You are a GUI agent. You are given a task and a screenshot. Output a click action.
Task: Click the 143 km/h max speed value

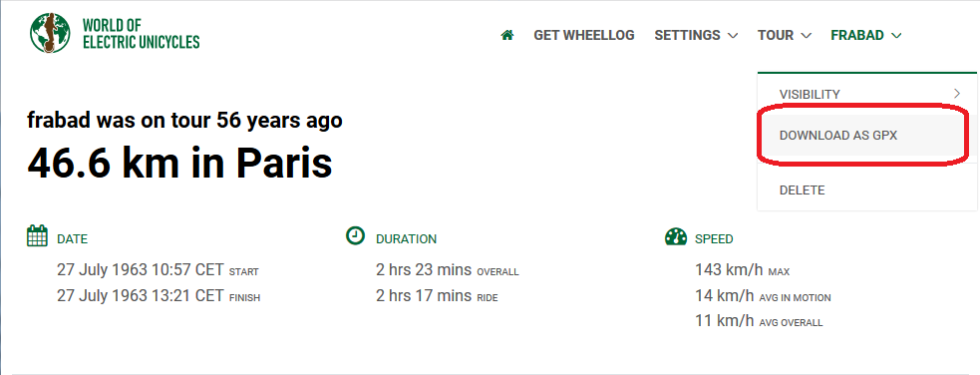tap(729, 270)
